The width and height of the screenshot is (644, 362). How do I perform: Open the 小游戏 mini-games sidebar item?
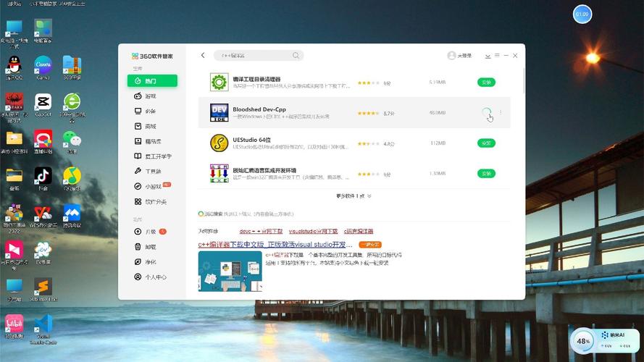[x=152, y=186]
